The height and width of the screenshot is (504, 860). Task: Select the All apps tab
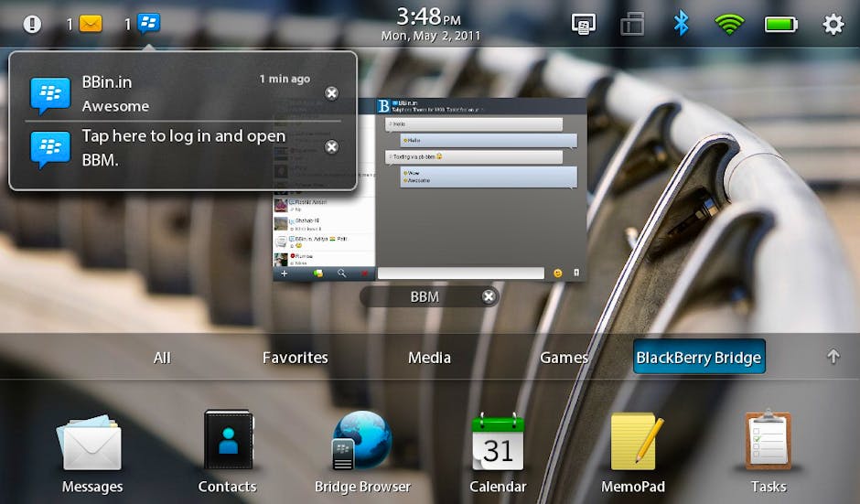click(162, 358)
